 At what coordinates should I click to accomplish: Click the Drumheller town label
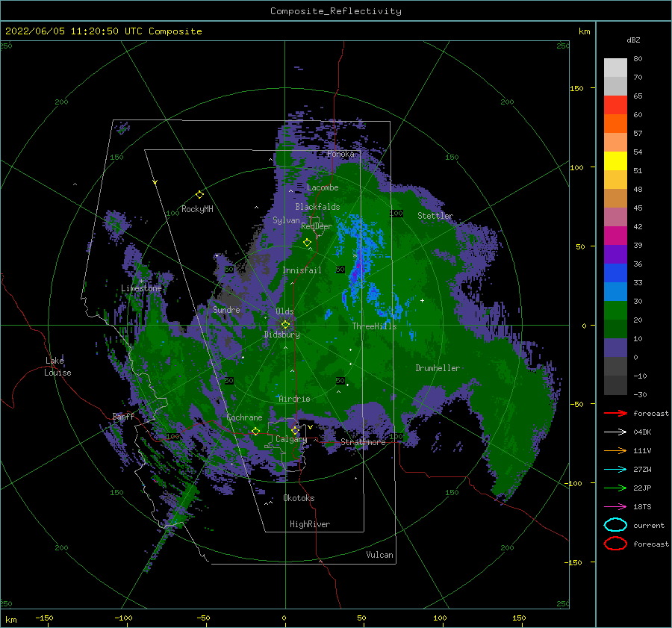[x=438, y=368]
